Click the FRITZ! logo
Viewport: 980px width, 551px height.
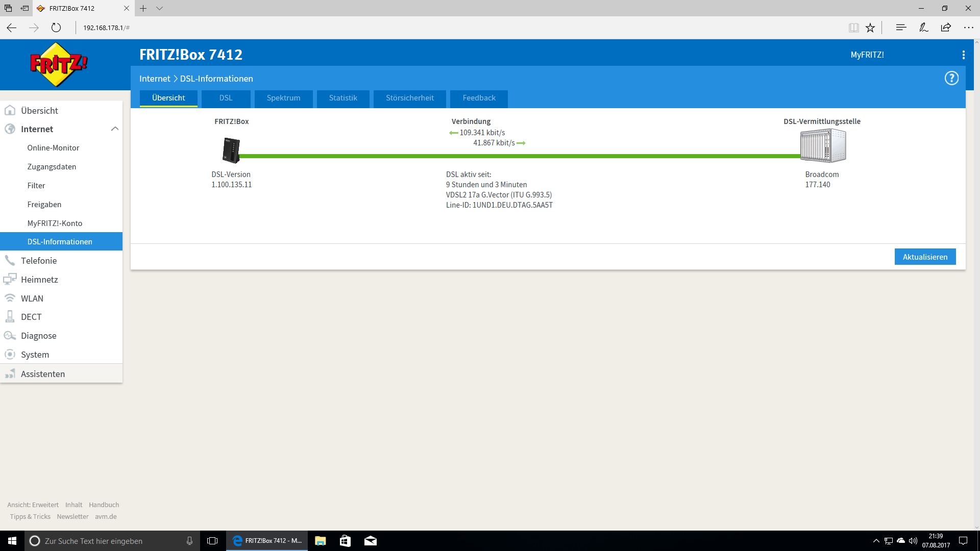coord(59,65)
